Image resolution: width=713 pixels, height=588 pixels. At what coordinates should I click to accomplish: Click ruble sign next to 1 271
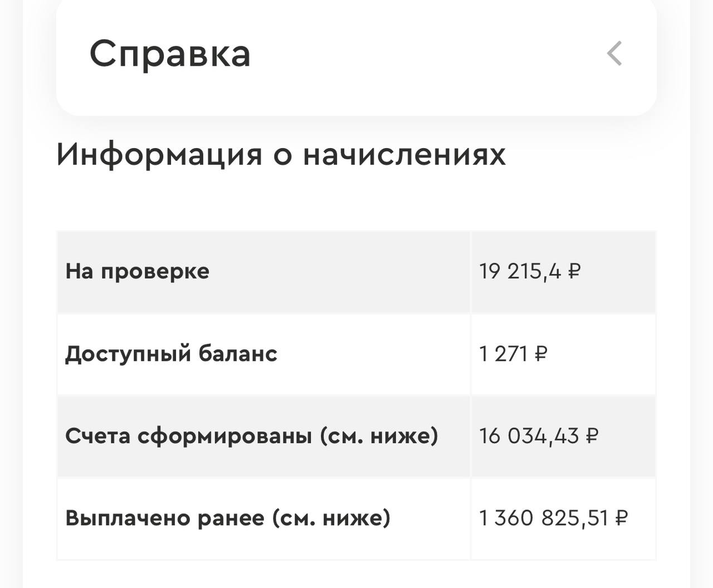541,354
